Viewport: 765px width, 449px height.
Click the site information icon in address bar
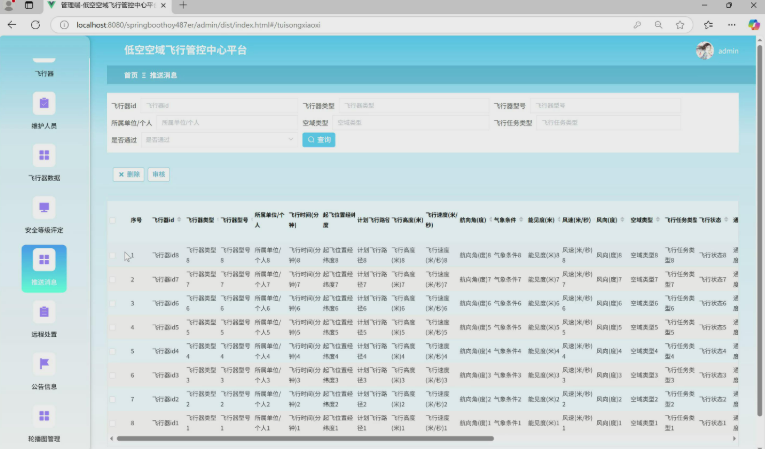(64, 25)
